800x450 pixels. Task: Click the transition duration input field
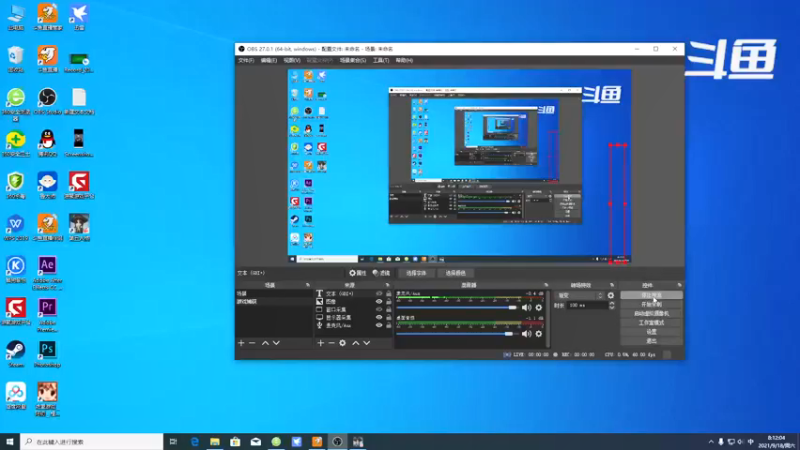pos(586,305)
